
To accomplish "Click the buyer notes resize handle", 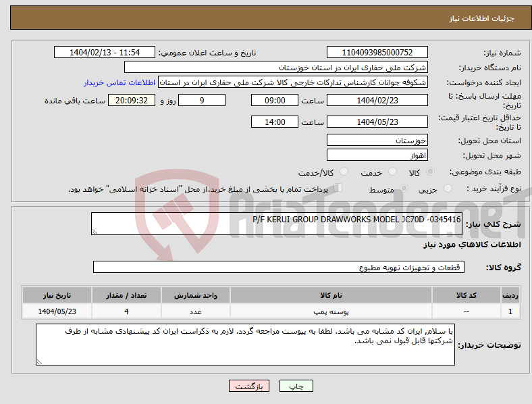I will (x=39, y=362).
